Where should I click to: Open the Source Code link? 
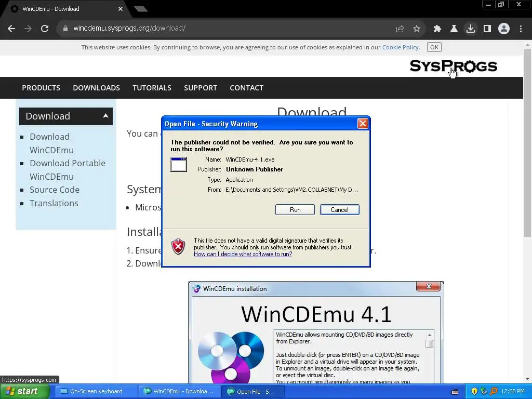pos(55,190)
